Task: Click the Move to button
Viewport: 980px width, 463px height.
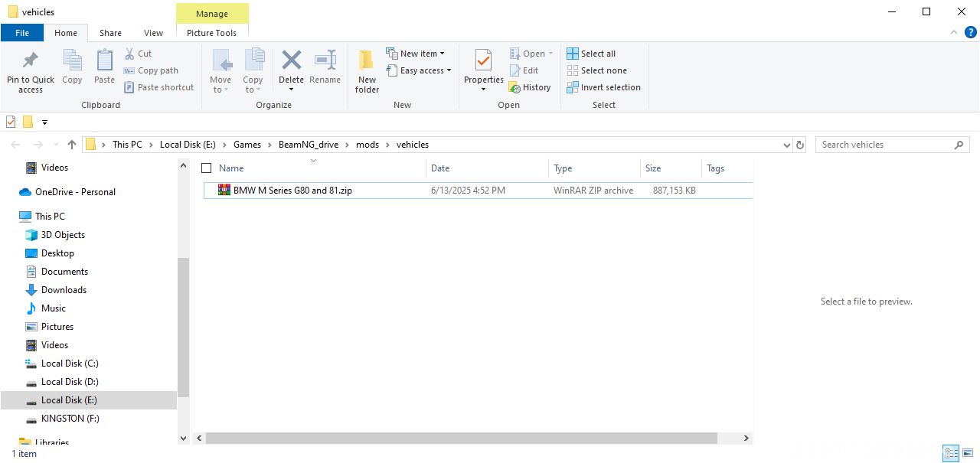Action: 220,72
